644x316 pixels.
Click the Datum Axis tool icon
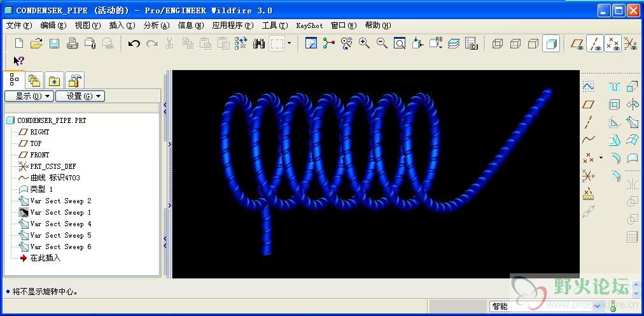[588, 122]
